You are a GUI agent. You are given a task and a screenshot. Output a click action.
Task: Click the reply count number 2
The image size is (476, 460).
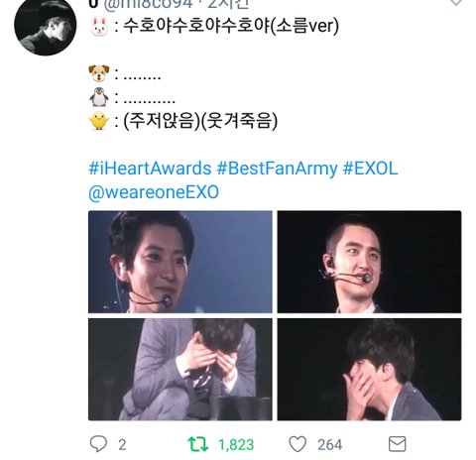click(x=122, y=445)
